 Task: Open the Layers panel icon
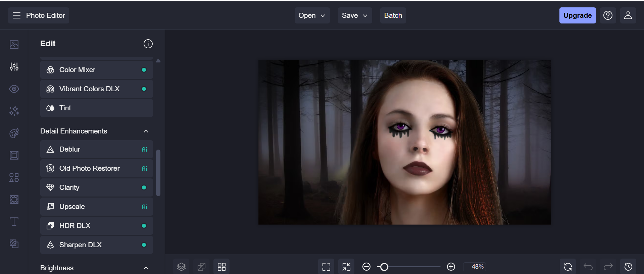pos(181,267)
